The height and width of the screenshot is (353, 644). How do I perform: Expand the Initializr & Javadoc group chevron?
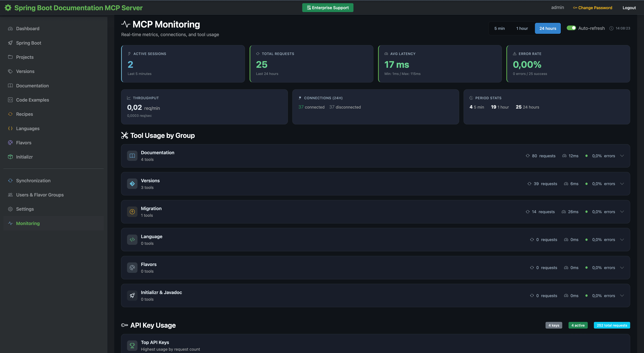tap(622, 295)
